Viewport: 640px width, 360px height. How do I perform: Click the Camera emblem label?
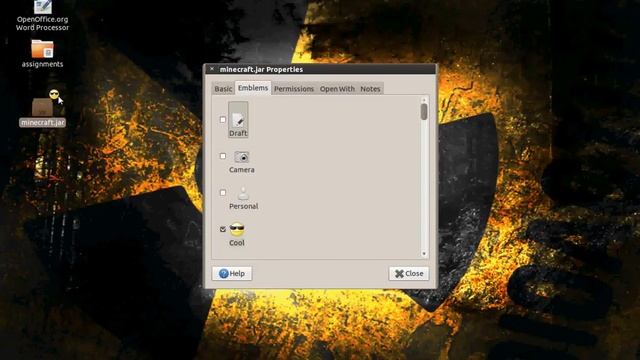coord(242,170)
